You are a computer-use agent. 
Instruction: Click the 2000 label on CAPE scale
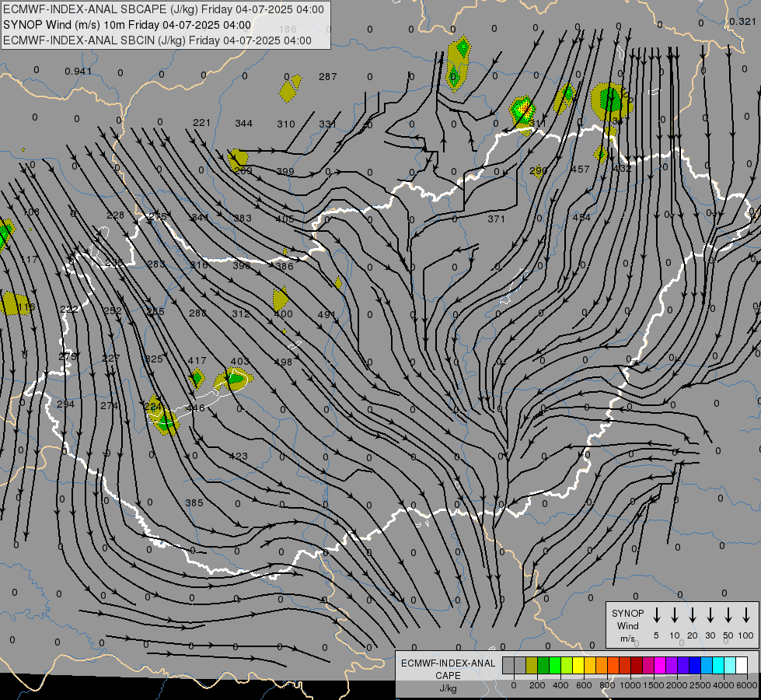[676, 685]
